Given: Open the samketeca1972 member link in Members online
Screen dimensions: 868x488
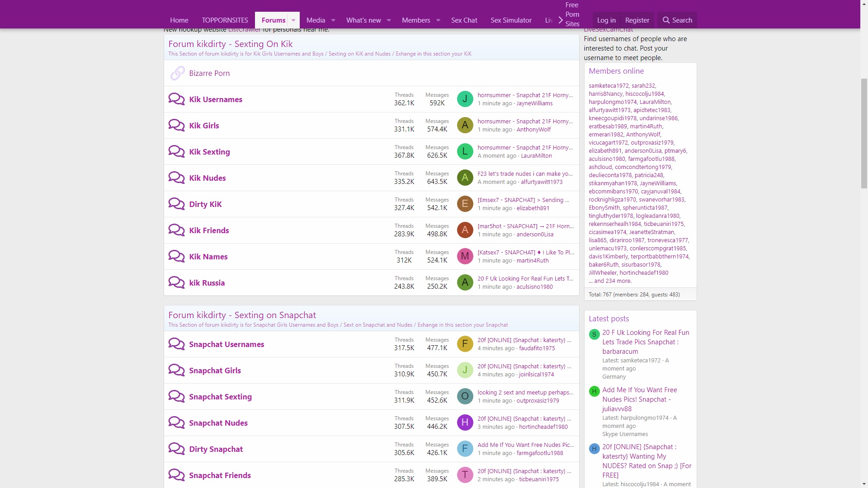Looking at the screenshot, I should point(609,85).
